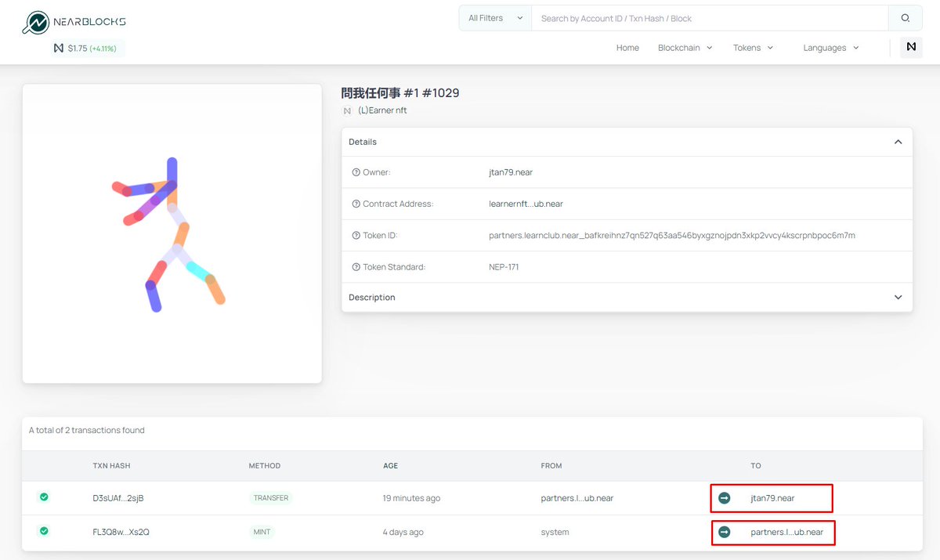940x560 pixels.
Task: Click the NEAR price icon beside $1.75
Action: click(x=58, y=49)
